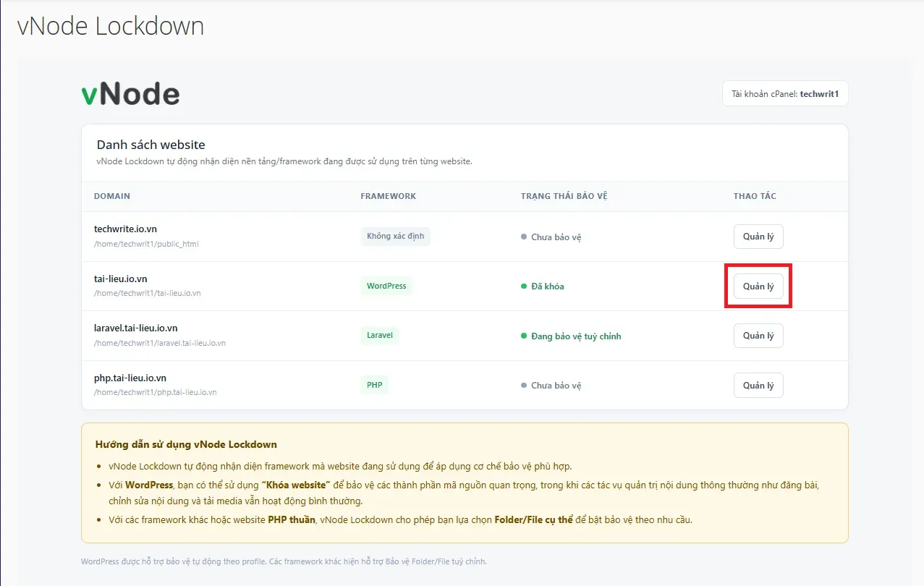Click the path /home/techwrit1/php.tai-lieu.io.vn
This screenshot has width=924, height=586.
(156, 392)
